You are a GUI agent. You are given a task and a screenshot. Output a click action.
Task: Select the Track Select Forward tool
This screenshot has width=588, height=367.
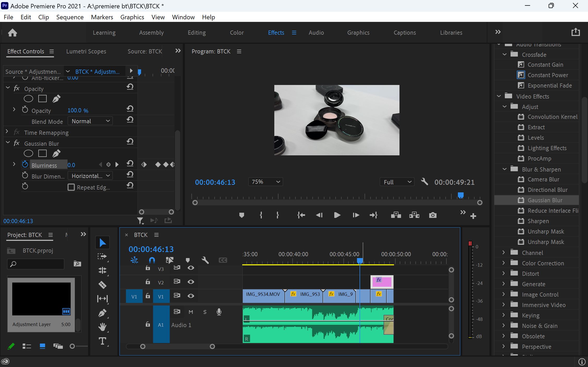click(x=102, y=256)
